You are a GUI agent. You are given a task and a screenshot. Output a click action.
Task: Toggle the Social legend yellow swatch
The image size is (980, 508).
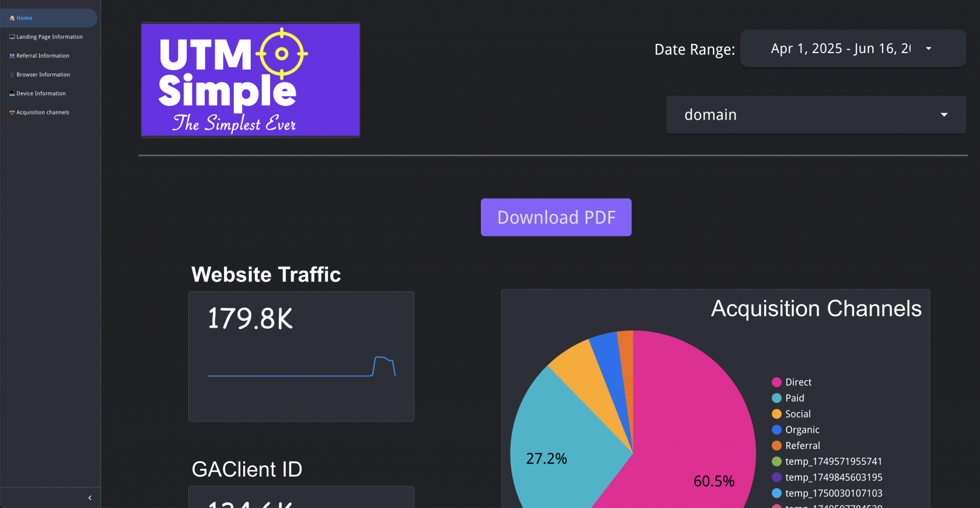[776, 414]
